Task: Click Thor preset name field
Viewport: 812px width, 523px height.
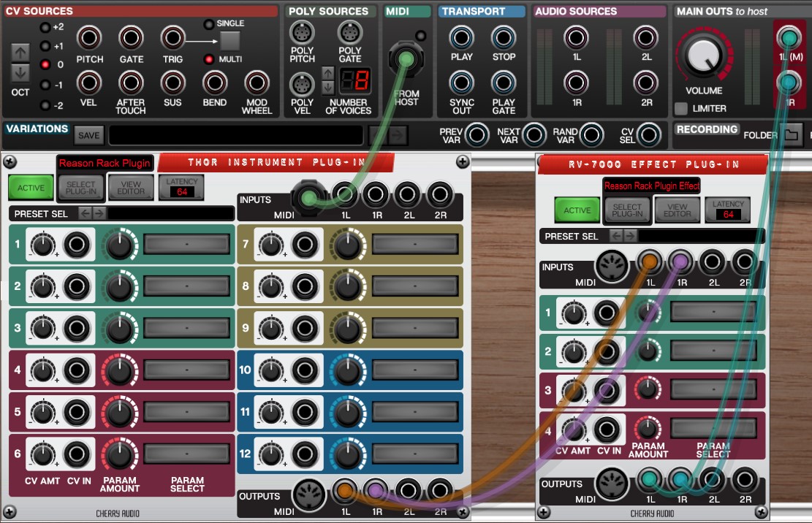Action: (x=170, y=213)
